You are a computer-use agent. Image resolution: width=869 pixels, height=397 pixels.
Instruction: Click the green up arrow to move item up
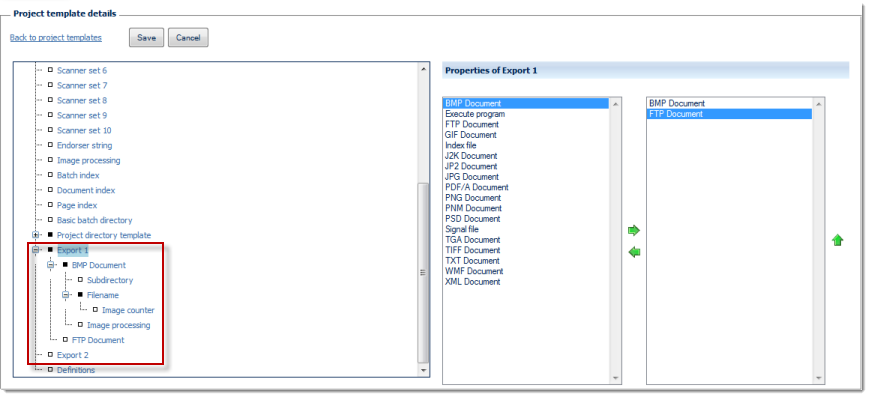pos(837,241)
